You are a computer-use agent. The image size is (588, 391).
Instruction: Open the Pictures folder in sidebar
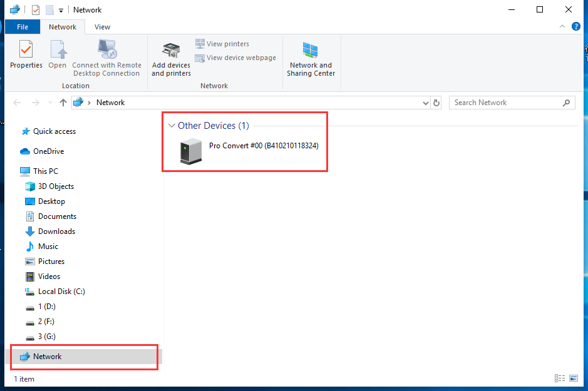pos(44,261)
